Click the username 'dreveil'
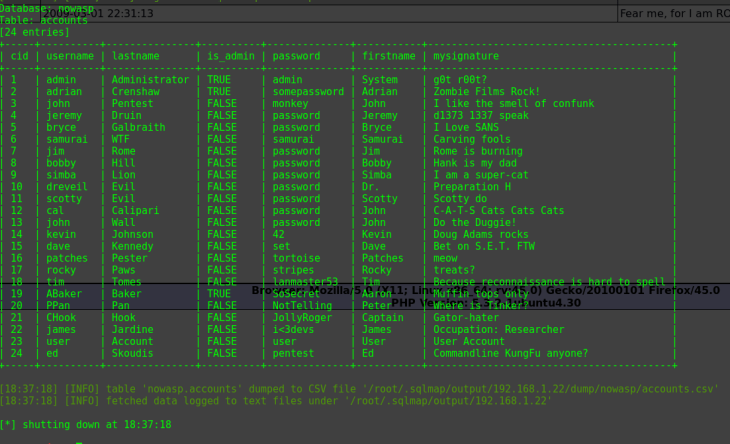Image resolution: width=730 pixels, height=444 pixels. point(67,187)
